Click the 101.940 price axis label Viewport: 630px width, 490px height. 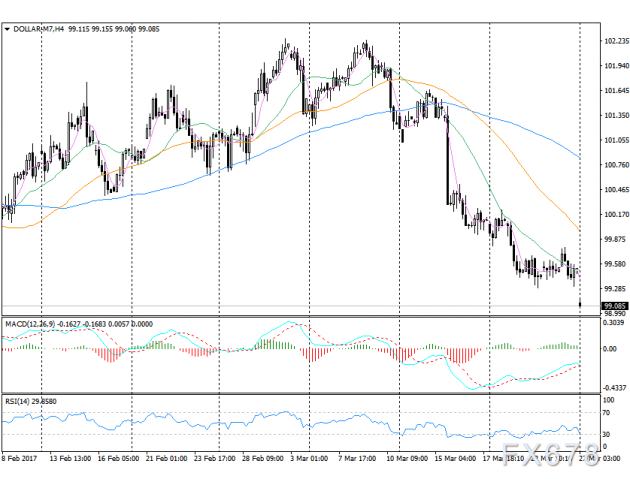616,66
